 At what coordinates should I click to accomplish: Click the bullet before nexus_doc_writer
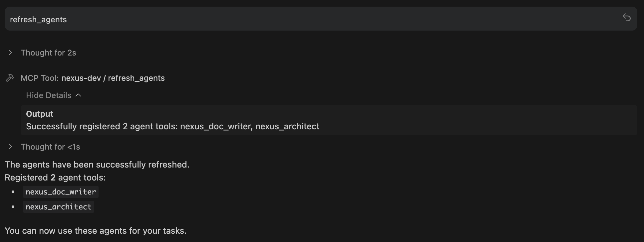13,192
